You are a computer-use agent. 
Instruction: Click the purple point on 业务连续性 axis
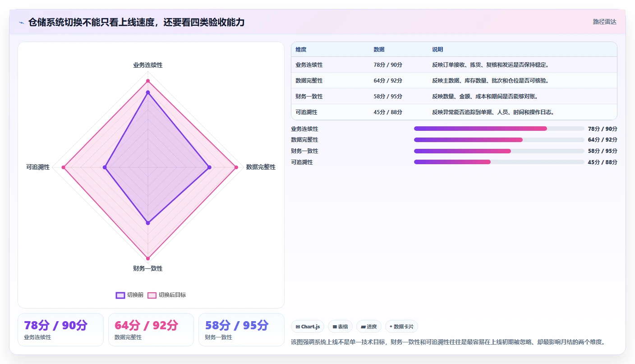(148, 92)
